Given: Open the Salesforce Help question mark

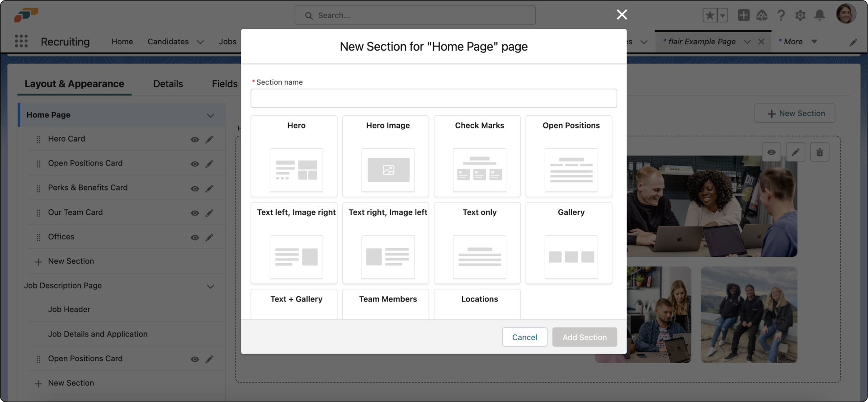Looking at the screenshot, I should point(781,15).
